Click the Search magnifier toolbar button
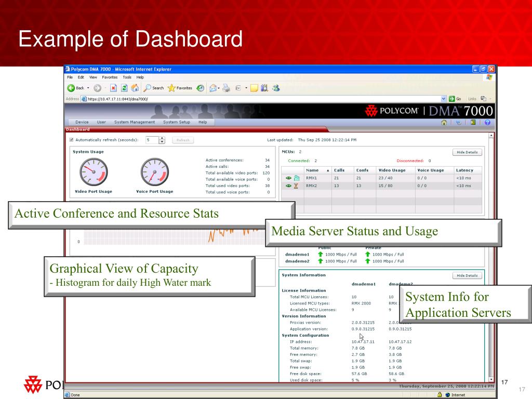Viewport: 532px width, 399px height. 154,88
